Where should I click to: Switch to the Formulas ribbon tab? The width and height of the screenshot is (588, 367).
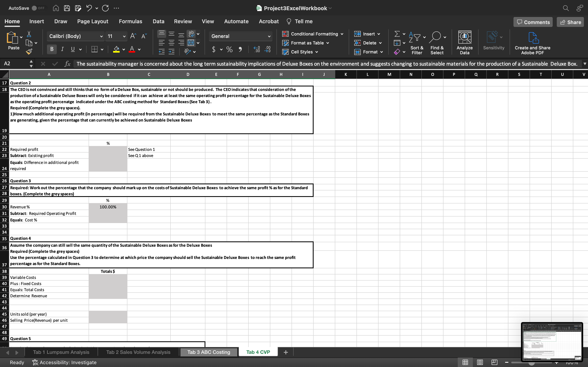coord(130,21)
